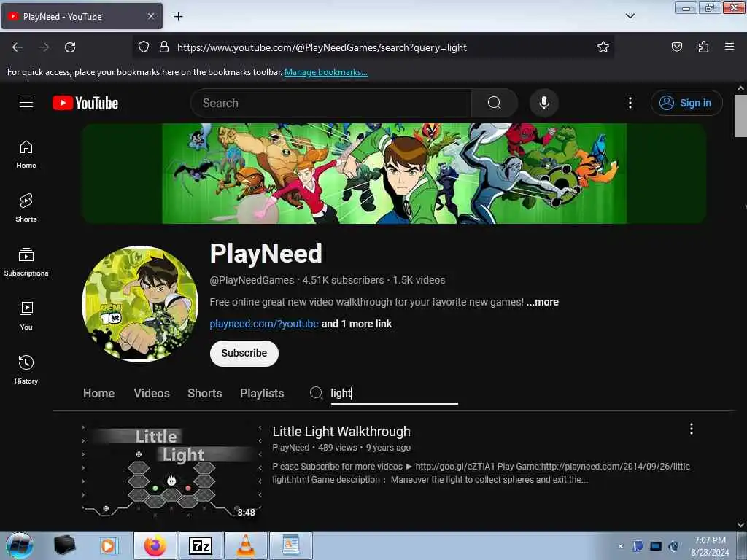Expand channel description with ...more
The height and width of the screenshot is (560, 747).
coord(543,302)
